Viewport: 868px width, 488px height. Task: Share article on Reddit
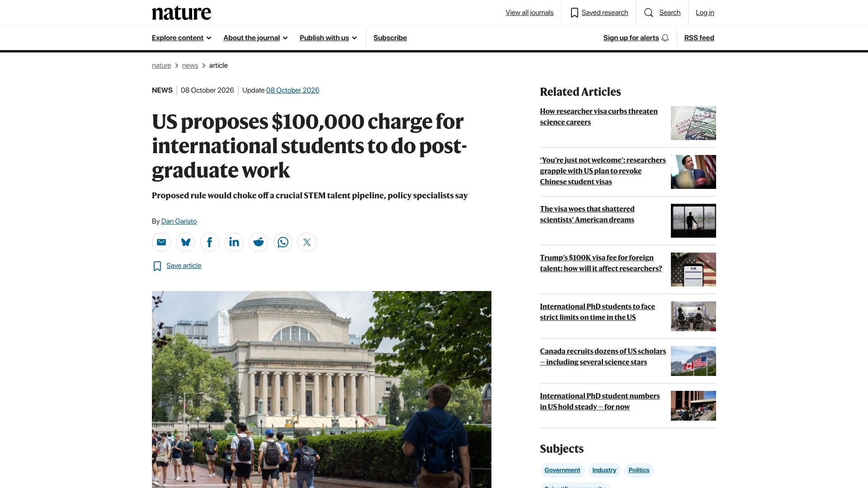pos(259,242)
